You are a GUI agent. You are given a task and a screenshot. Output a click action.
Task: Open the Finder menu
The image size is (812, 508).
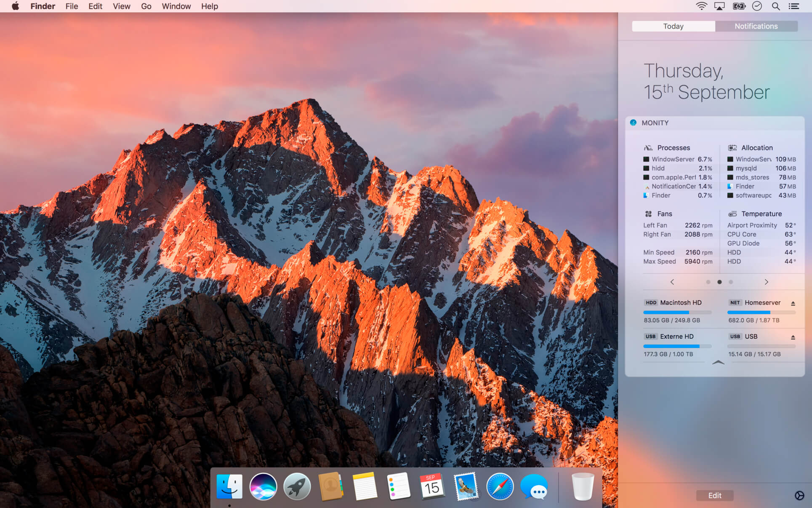[43, 6]
